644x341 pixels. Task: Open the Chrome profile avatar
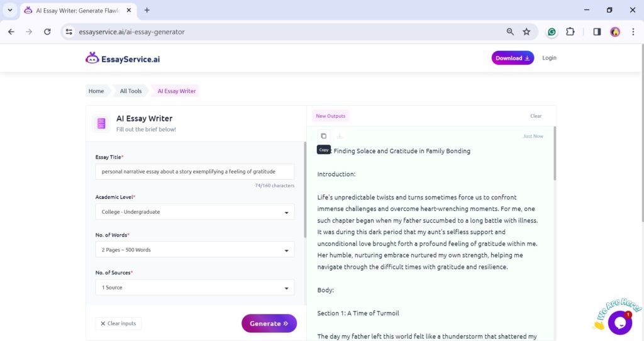pos(615,31)
